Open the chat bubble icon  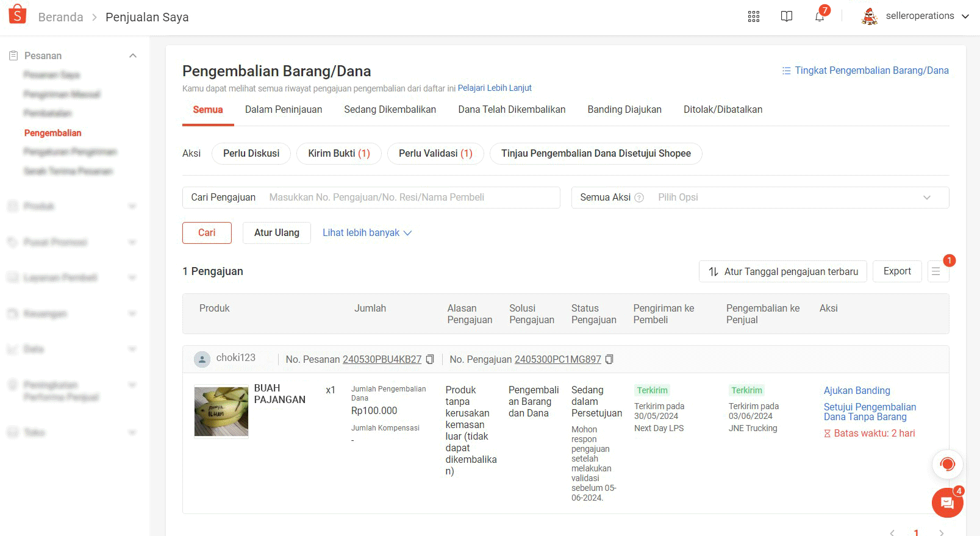point(947,503)
